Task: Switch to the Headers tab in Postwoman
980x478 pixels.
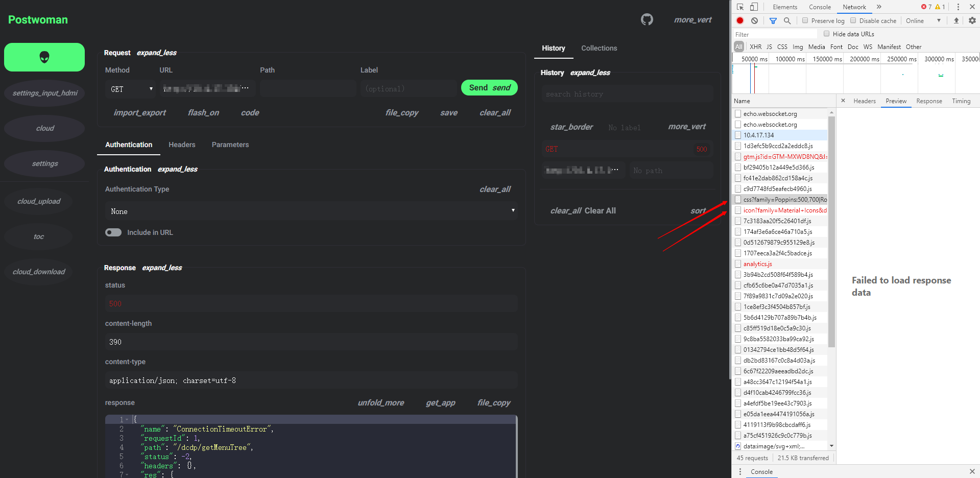Action: tap(182, 145)
